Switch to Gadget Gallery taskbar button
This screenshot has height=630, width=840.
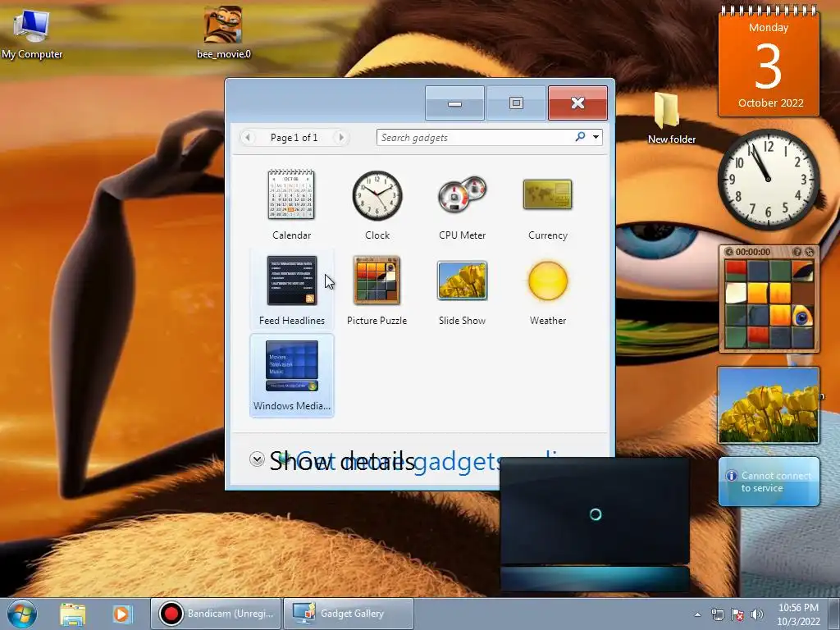coord(348,614)
